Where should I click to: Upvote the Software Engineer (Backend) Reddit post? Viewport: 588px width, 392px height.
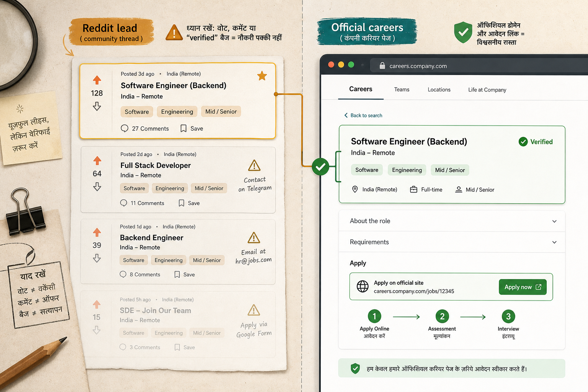pyautogui.click(x=97, y=80)
